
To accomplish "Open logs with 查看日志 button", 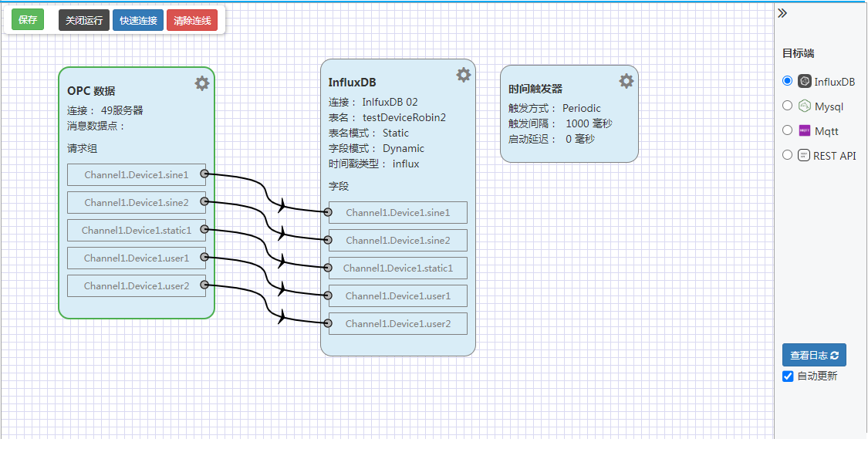I will [814, 355].
